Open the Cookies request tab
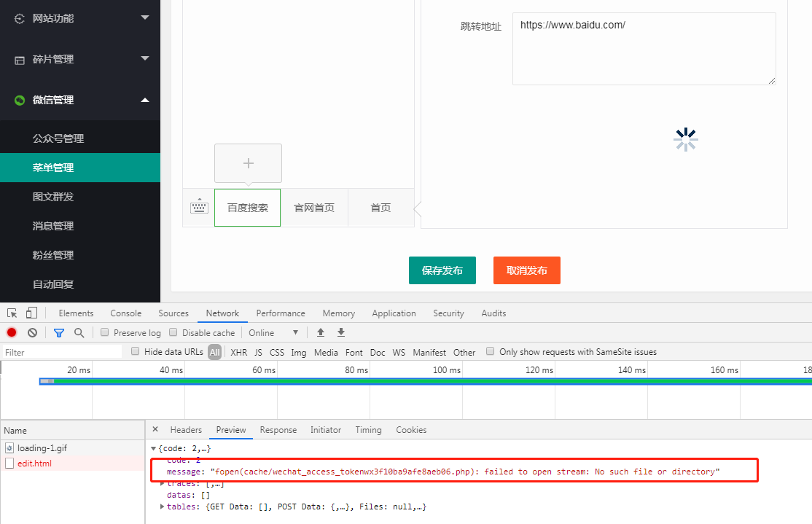The height and width of the screenshot is (524, 812). pyautogui.click(x=411, y=430)
